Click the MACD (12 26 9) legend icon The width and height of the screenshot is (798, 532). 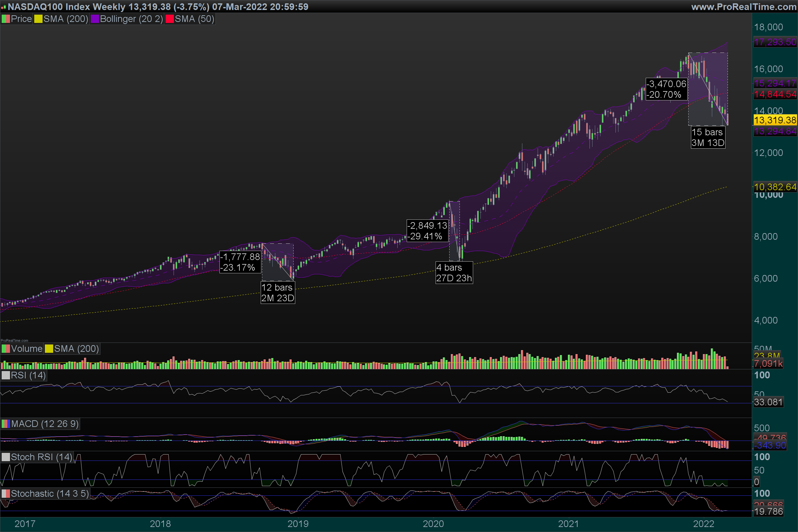point(6,424)
